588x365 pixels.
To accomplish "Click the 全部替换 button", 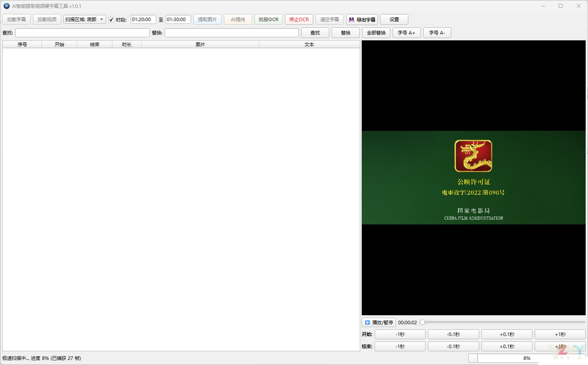I will 376,33.
